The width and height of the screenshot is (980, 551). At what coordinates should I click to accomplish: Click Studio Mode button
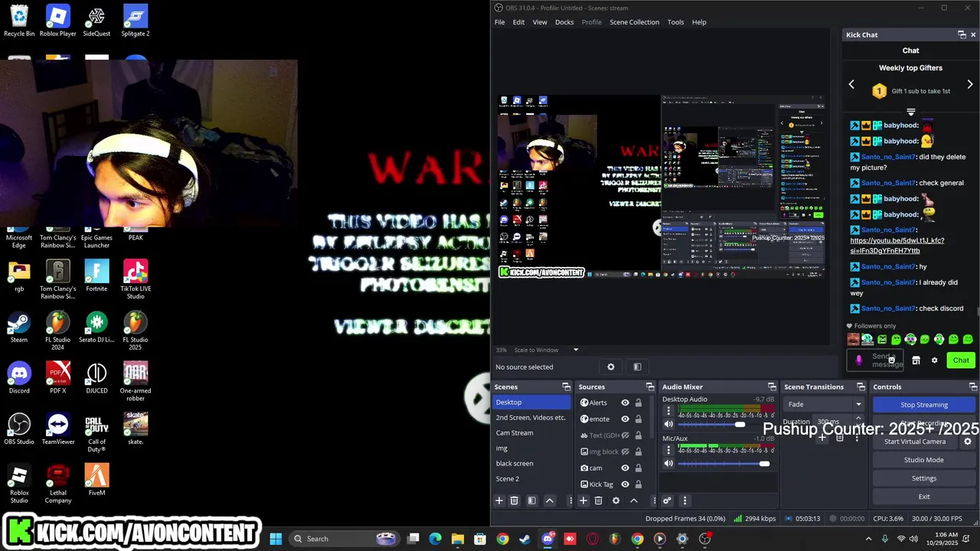tap(924, 460)
